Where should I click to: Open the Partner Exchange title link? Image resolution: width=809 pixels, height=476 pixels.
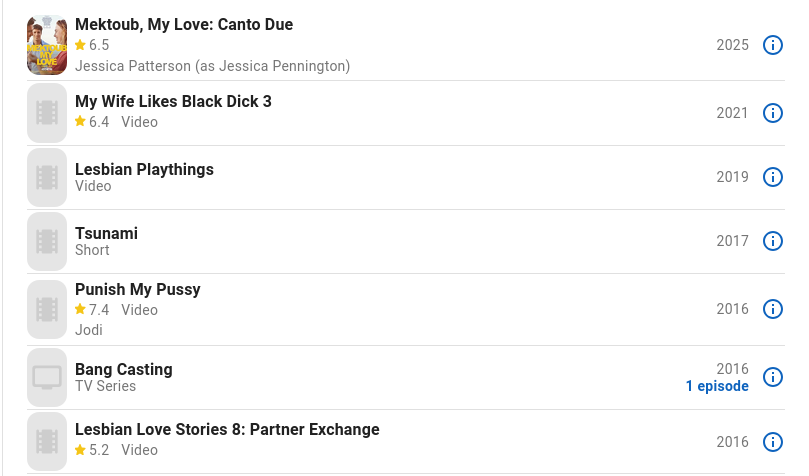[227, 429]
